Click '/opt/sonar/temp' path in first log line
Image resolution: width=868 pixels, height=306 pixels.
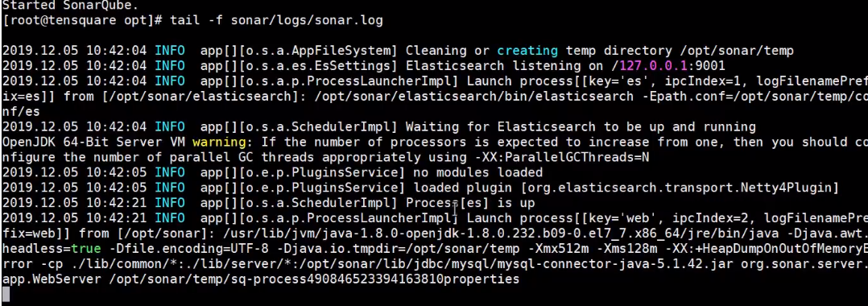point(737,51)
